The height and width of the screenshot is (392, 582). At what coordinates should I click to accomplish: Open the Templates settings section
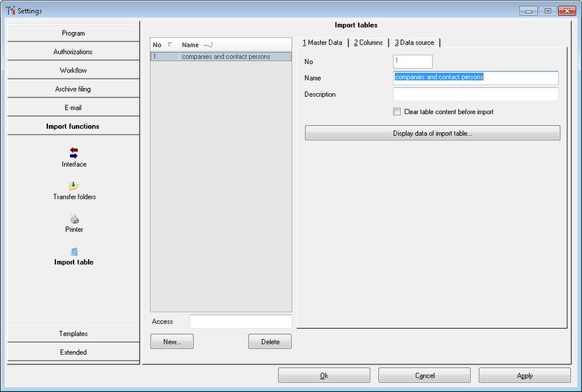(x=73, y=333)
